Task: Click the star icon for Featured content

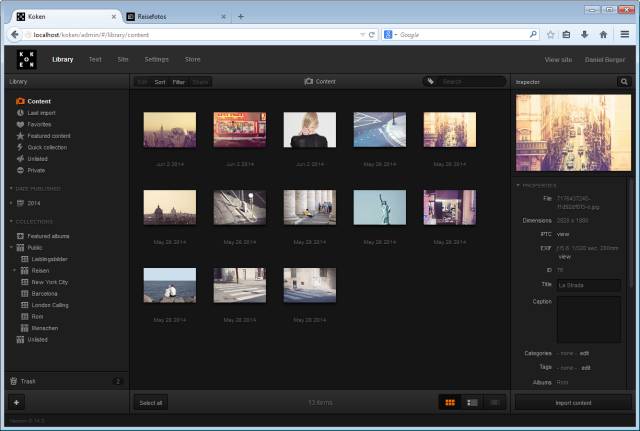Action: pos(20,136)
